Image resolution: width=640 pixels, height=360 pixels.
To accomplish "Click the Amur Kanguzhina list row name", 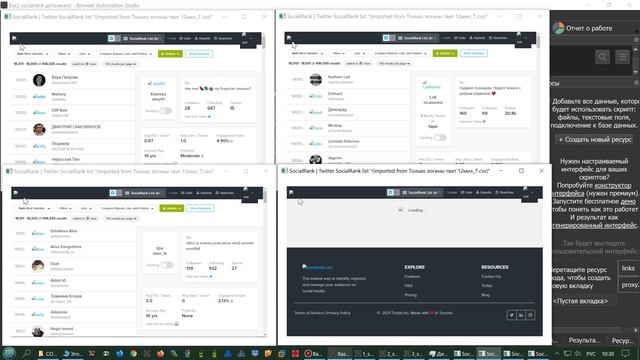I will pyautogui.click(x=66, y=247).
